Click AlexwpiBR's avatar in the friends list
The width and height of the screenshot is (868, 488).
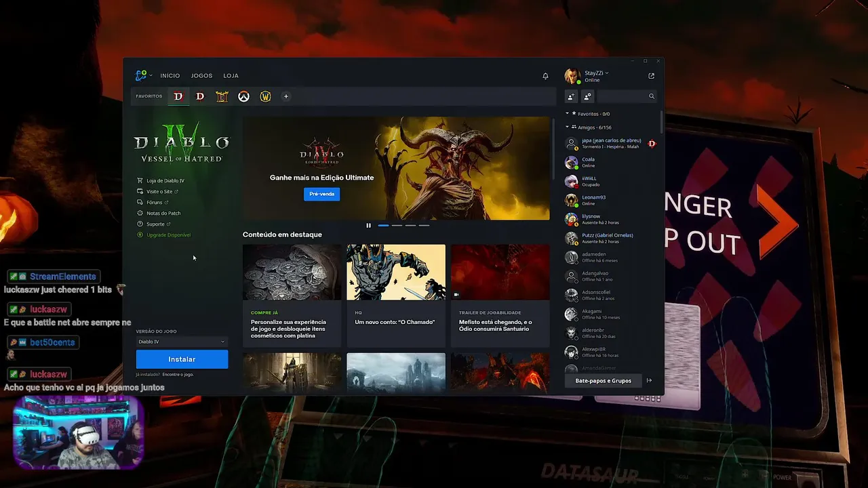[572, 352]
